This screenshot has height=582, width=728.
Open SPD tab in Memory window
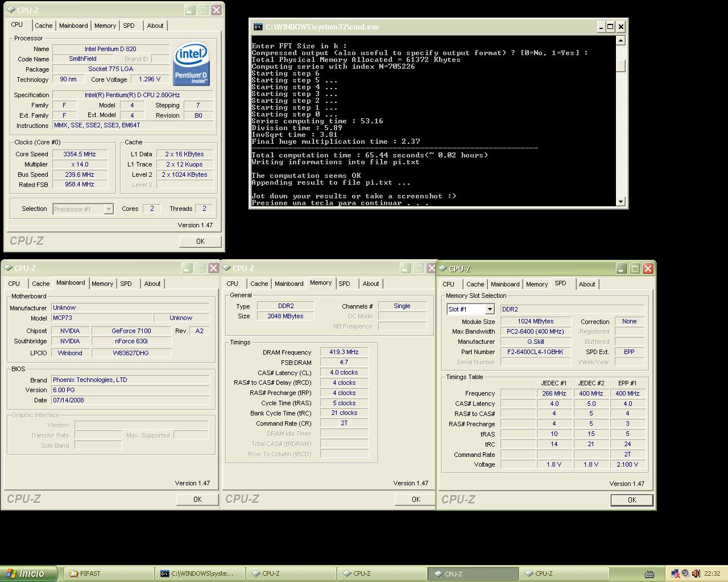tap(344, 284)
